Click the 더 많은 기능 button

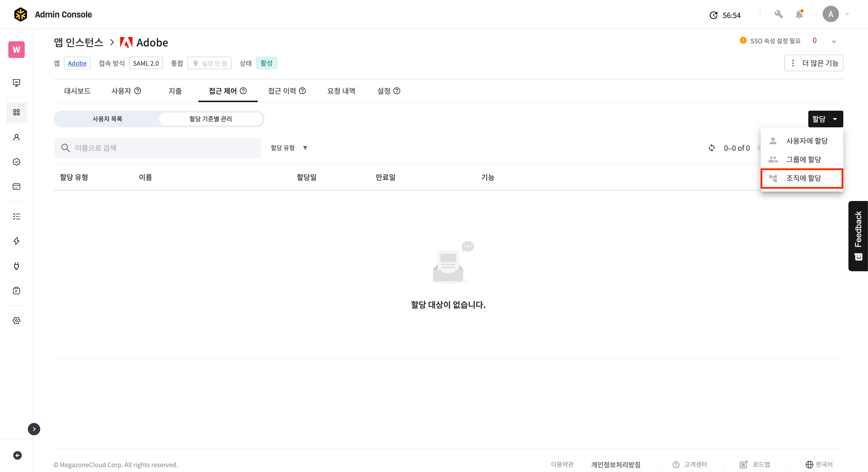[813, 63]
